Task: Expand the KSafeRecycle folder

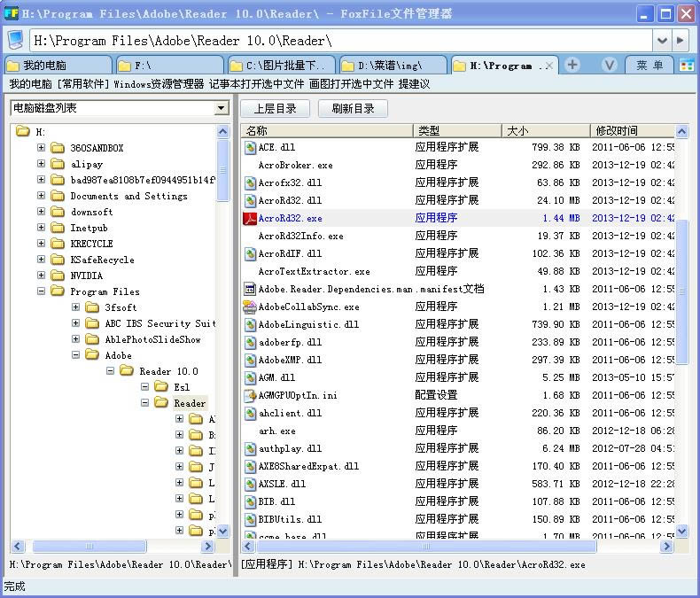Action: [x=41, y=260]
